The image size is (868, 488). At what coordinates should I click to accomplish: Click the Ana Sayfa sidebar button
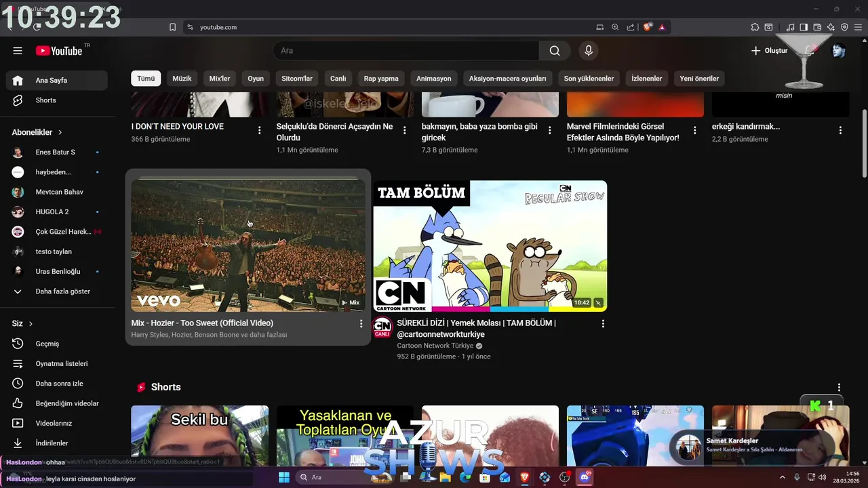tap(57, 80)
